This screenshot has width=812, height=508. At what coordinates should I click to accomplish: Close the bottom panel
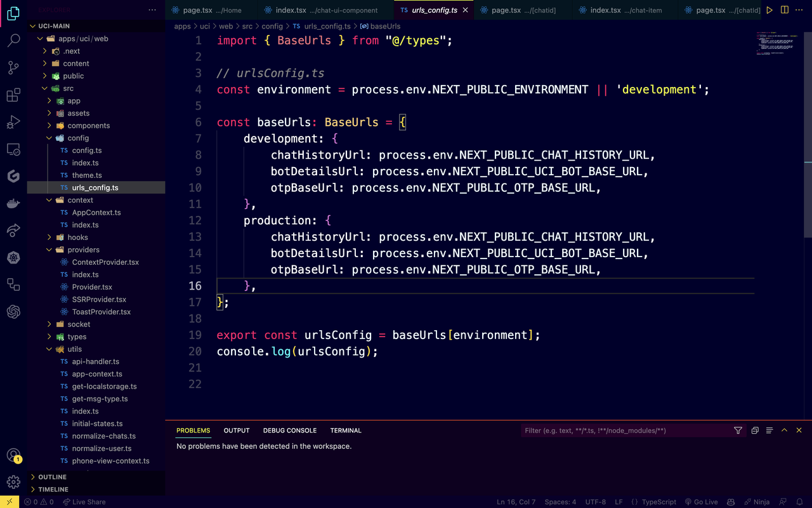(x=799, y=431)
